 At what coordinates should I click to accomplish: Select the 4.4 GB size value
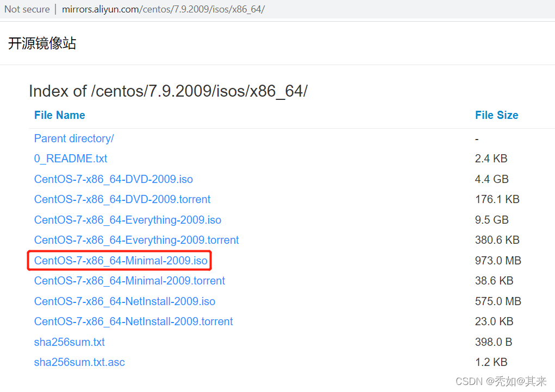(491, 179)
